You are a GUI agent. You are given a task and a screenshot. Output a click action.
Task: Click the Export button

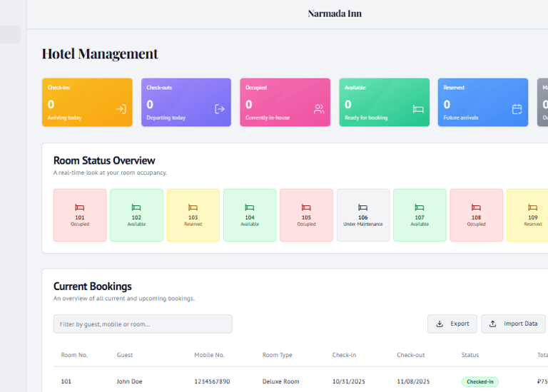click(x=452, y=324)
